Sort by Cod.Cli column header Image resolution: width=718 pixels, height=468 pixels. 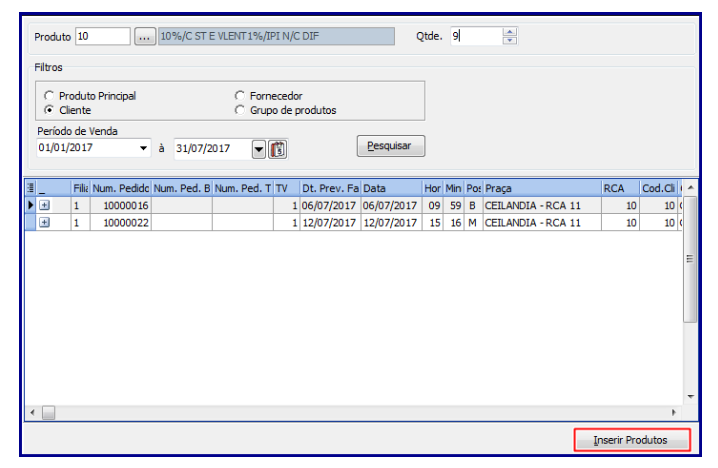(x=658, y=188)
